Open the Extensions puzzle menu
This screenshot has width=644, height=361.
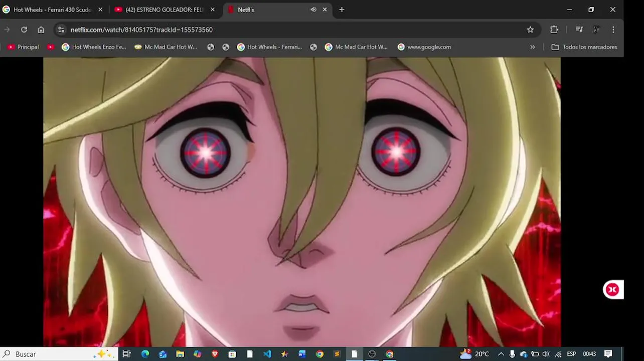point(554,30)
